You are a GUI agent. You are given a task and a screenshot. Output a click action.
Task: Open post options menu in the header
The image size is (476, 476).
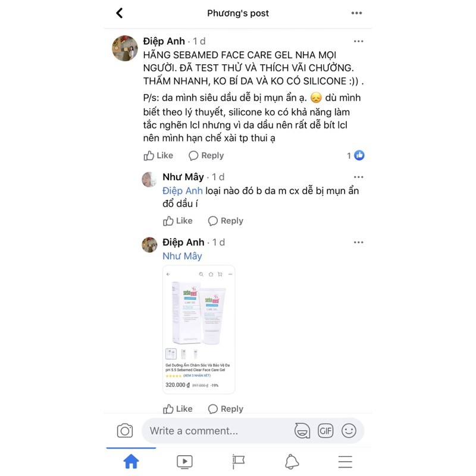click(x=356, y=13)
